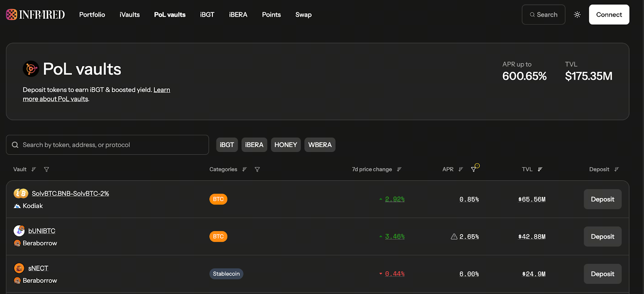Viewport: 644px width, 294px height.
Task: Sort by the Deposit column
Action: [x=617, y=169]
